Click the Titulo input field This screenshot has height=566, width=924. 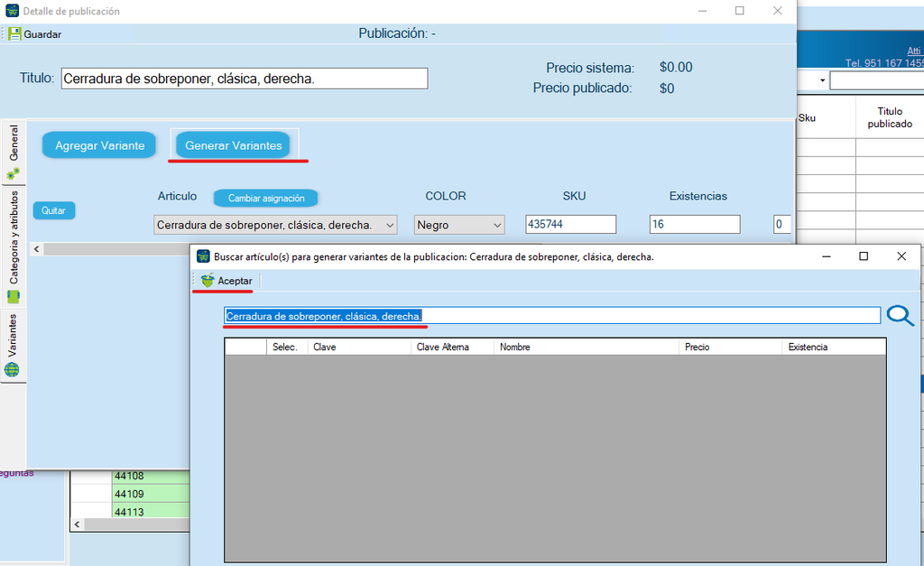[x=245, y=79]
